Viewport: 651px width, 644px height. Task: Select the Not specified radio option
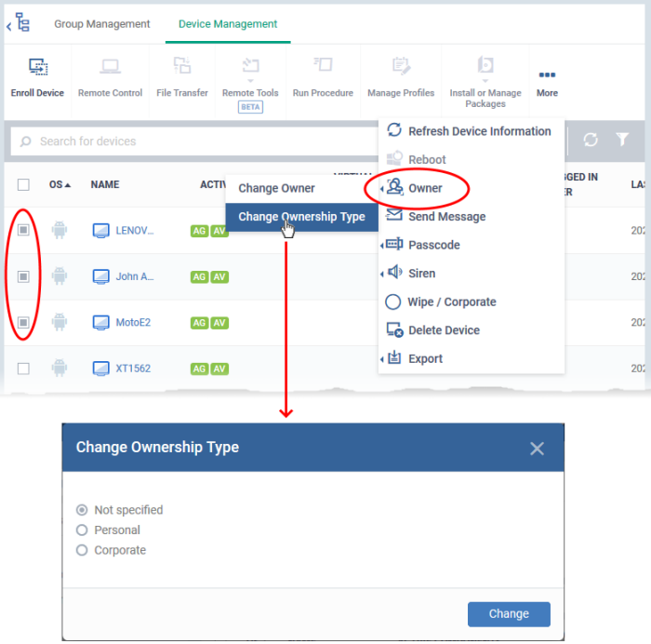(x=82, y=510)
